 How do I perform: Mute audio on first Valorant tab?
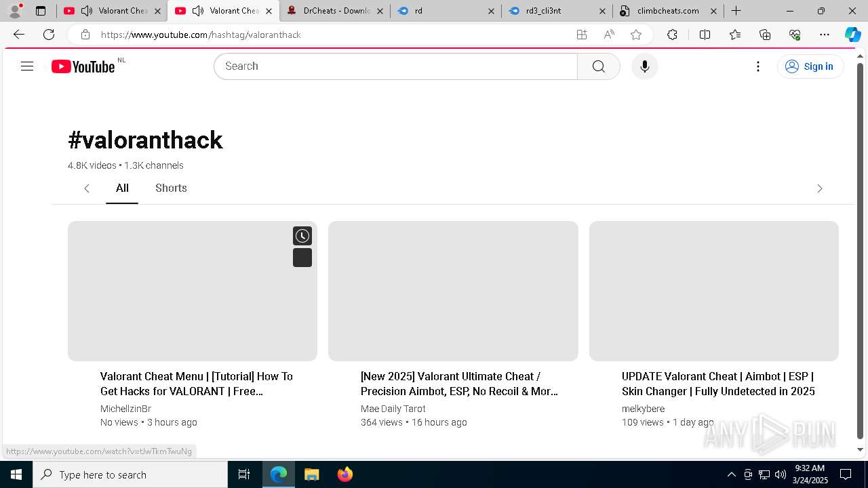coord(87,11)
